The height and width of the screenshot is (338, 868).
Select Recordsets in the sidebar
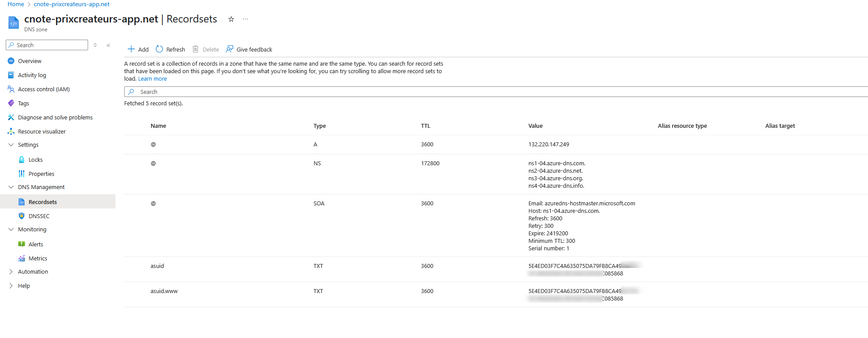click(43, 202)
